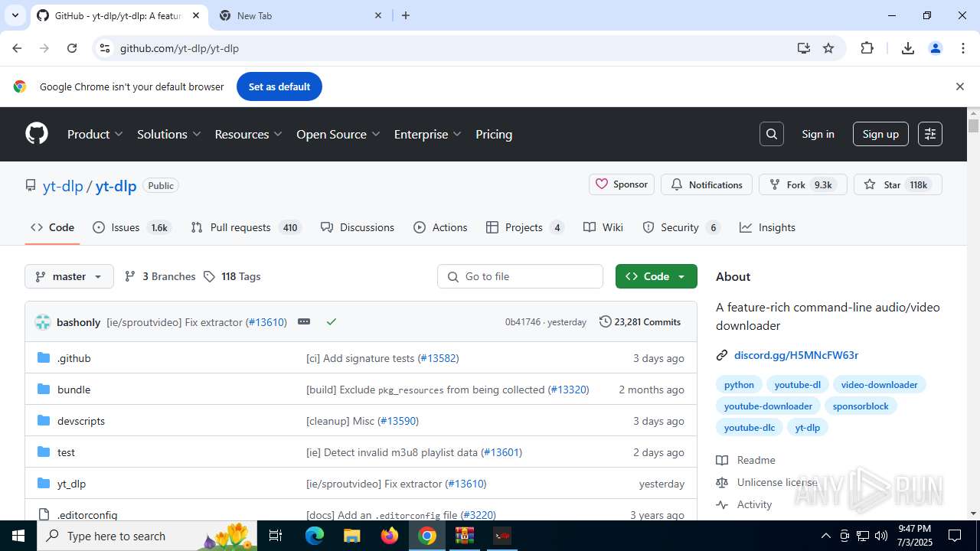980x551 pixels.
Task: Open File Explorer from taskbar
Action: (351, 536)
